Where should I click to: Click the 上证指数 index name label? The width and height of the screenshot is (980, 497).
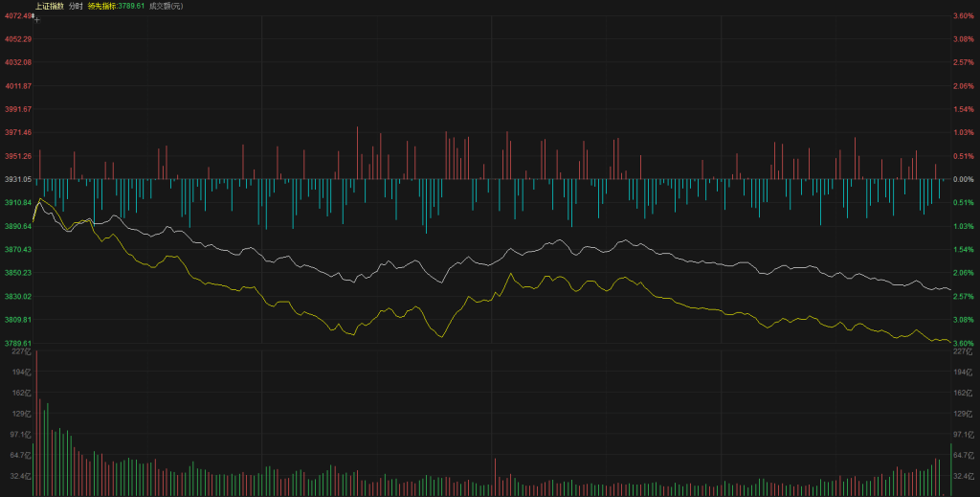[x=50, y=7]
